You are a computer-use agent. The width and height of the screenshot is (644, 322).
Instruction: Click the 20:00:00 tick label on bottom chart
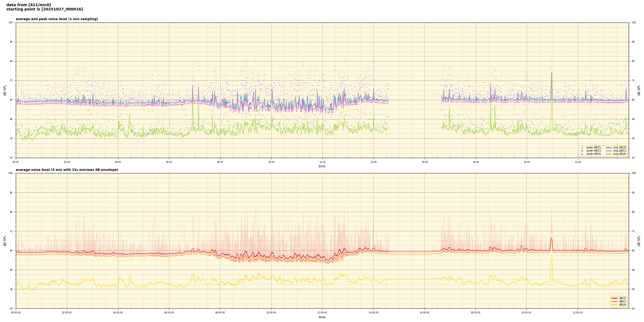pyautogui.click(x=526, y=313)
